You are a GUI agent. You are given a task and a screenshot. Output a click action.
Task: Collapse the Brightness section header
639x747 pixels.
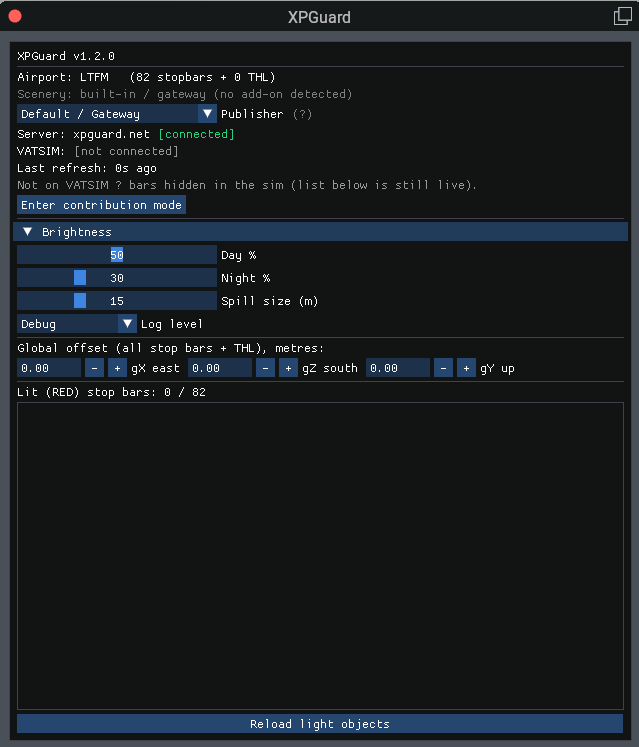(x=320, y=232)
